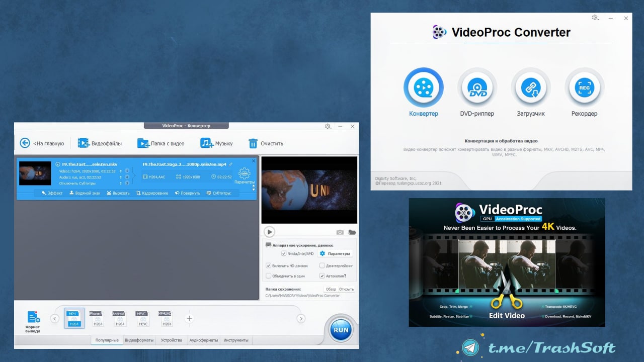This screenshot has height=362, width=644.
Task: Play the video preview
Action: tap(270, 232)
